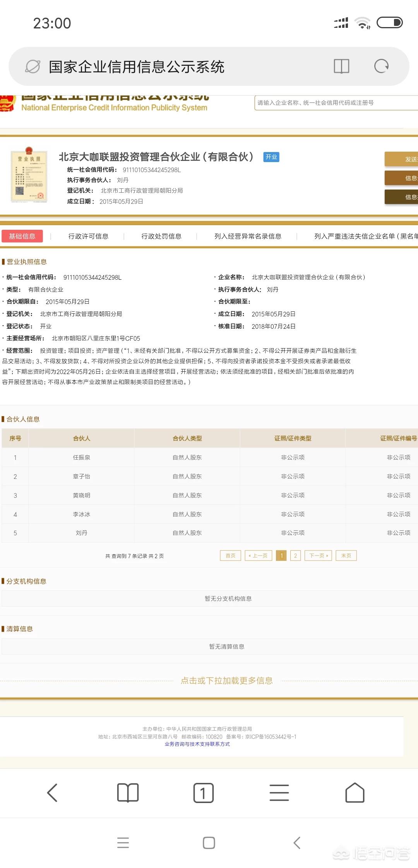The image size is (418, 868).
Task: Reload the page with the refresh icon
Action: click(381, 66)
